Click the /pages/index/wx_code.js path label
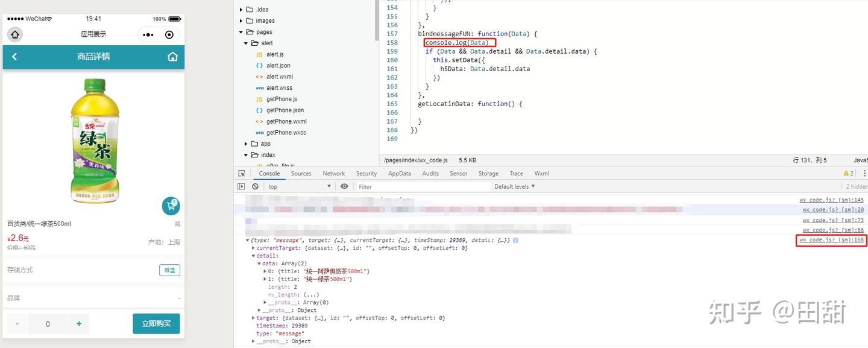 tap(416, 160)
